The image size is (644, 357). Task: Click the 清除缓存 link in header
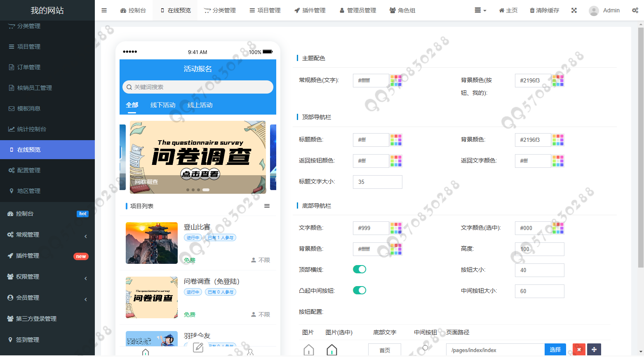[544, 10]
